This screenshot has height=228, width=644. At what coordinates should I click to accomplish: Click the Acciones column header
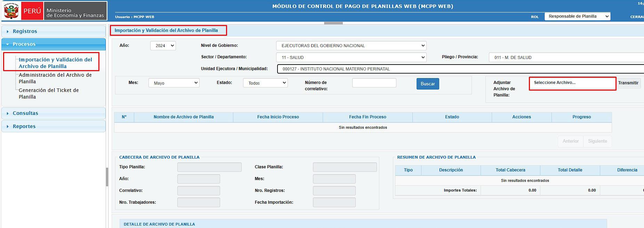[522, 117]
